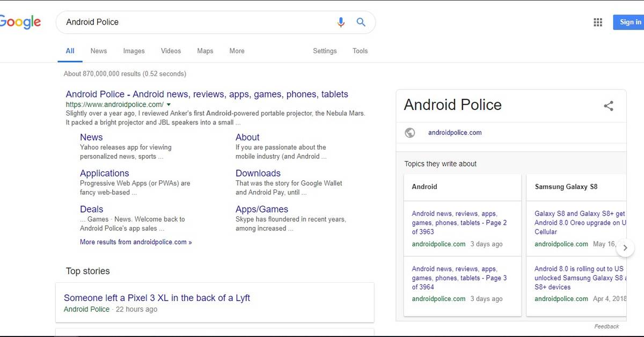Click the globe icon beside androidpolice.com
Screen dimensions: 644x337
410,133
